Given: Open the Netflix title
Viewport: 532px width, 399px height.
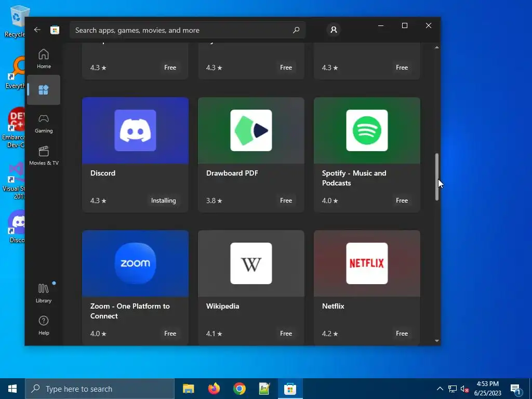Looking at the screenshot, I should click(x=333, y=306).
